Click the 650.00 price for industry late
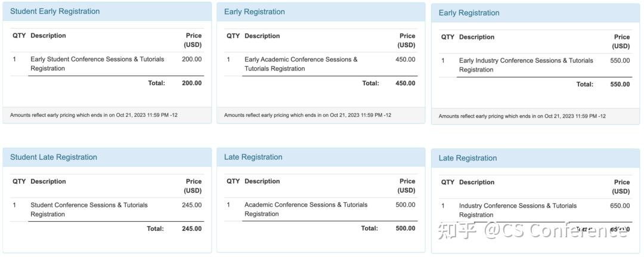644x257 pixels. (x=620, y=206)
